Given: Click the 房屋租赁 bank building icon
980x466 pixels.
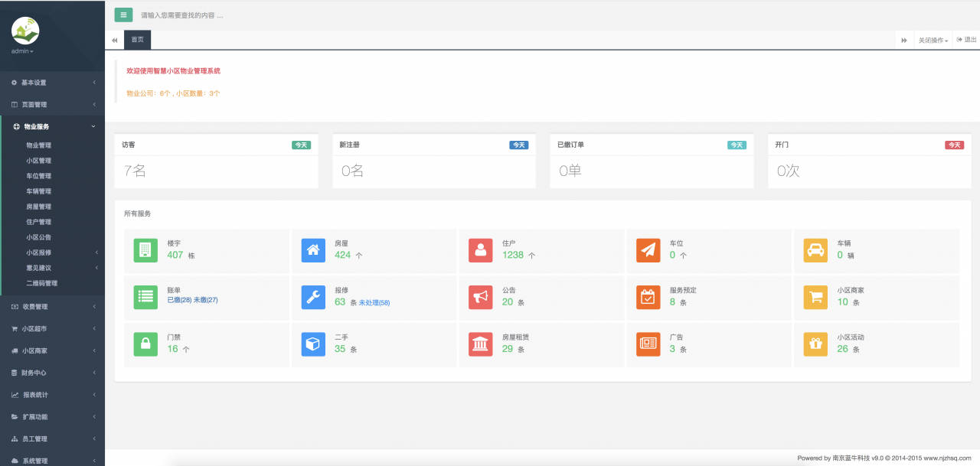Looking at the screenshot, I should click(x=481, y=344).
